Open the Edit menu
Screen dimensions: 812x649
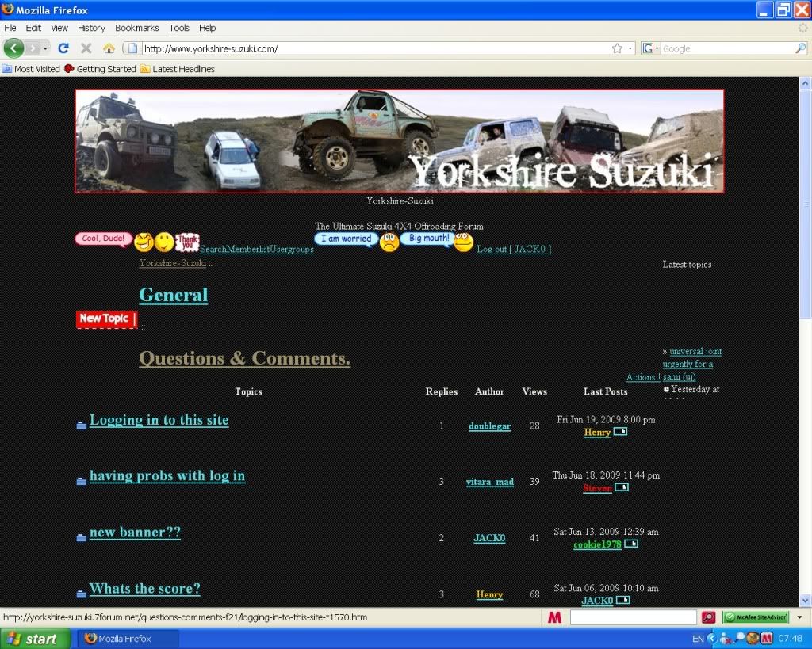click(x=33, y=28)
